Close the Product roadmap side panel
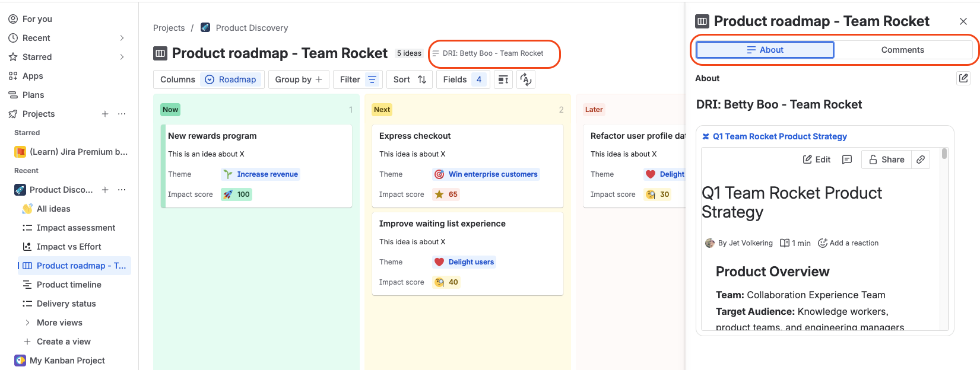The width and height of the screenshot is (980, 370). click(963, 21)
